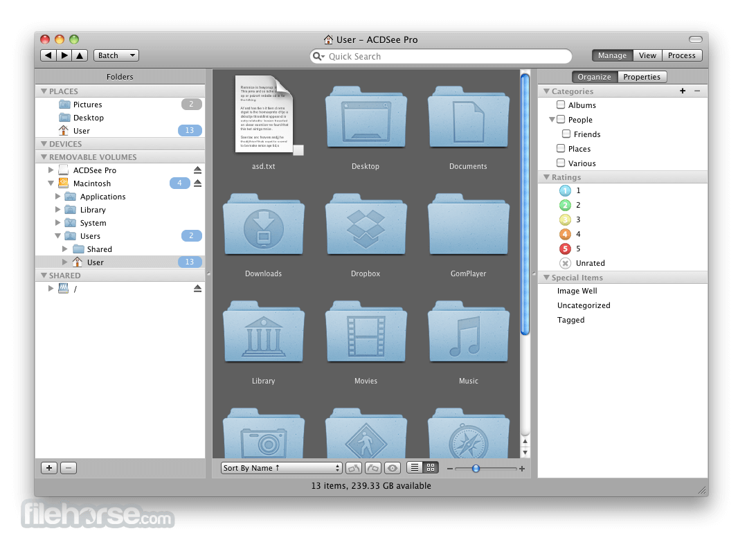This screenshot has width=756, height=549.
Task: Increase thumbnail size with plus
Action: pyautogui.click(x=522, y=469)
